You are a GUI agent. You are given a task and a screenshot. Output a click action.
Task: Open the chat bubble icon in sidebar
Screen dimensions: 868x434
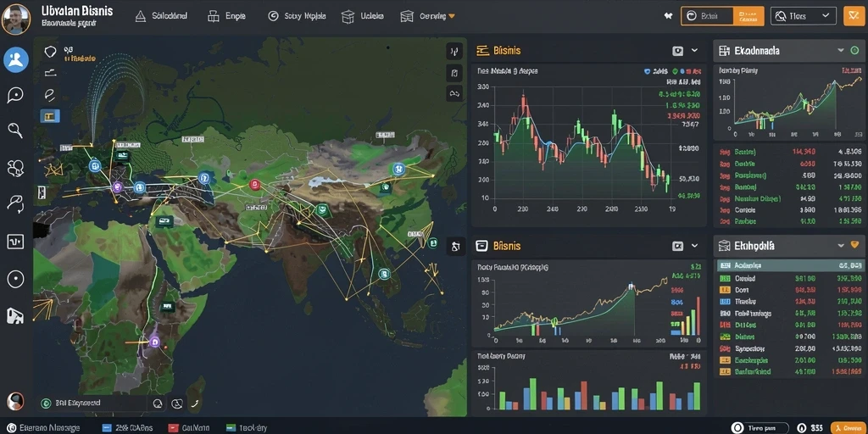coord(15,95)
